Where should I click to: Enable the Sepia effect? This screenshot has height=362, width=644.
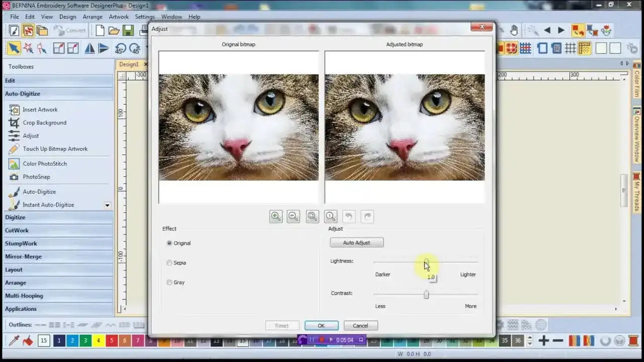[x=170, y=262]
